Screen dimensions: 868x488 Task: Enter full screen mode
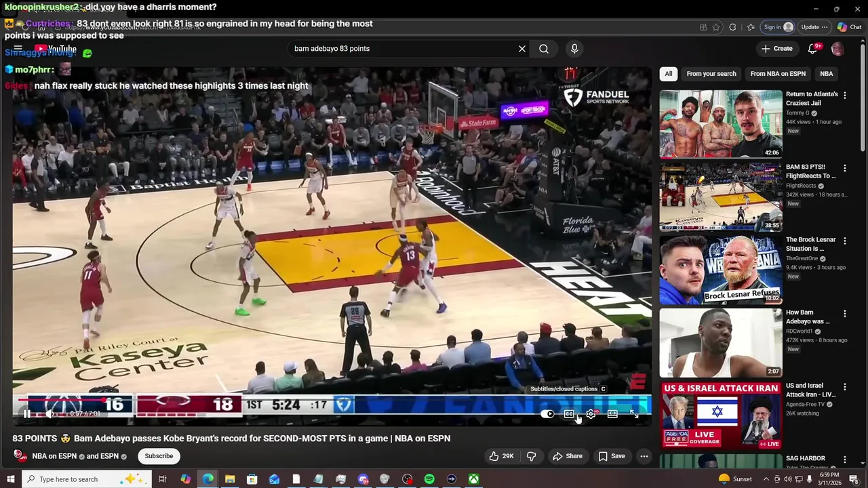634,414
